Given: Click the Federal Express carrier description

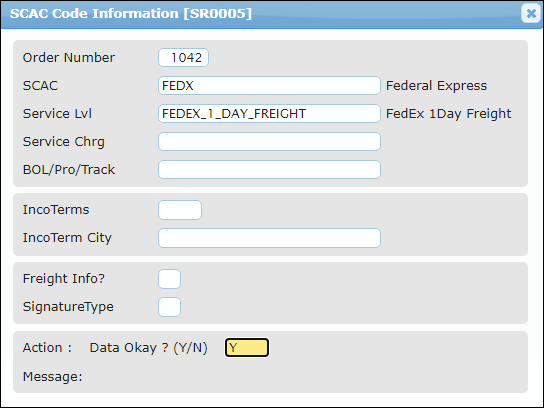Looking at the screenshot, I should pyautogui.click(x=436, y=86).
